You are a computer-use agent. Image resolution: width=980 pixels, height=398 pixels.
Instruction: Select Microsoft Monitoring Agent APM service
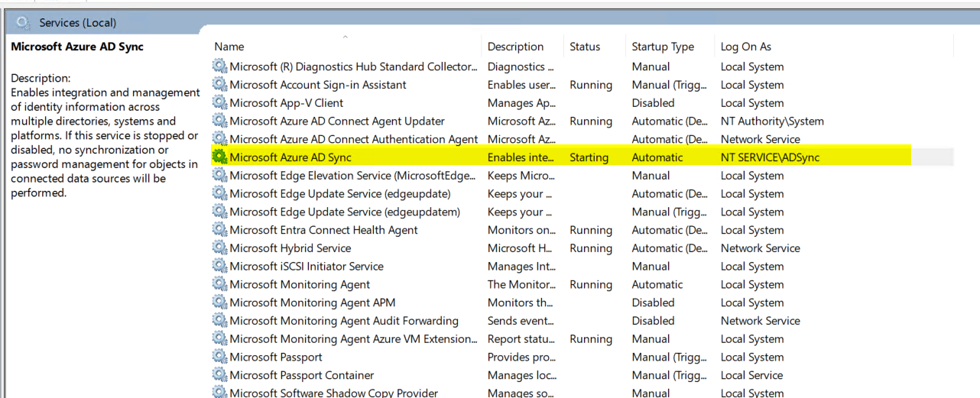coord(313,303)
